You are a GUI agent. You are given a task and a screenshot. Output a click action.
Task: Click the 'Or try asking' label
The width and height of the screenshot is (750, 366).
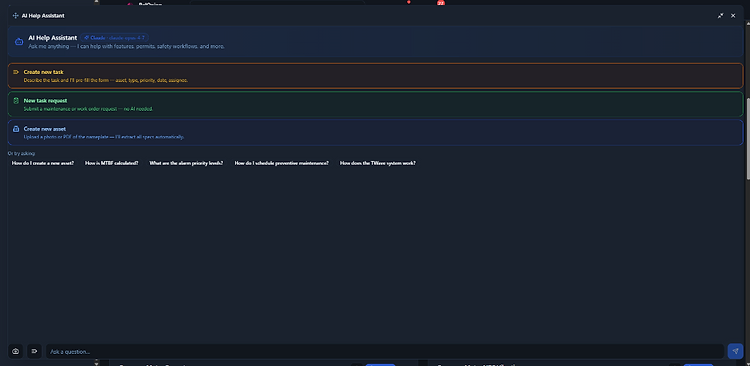point(22,154)
